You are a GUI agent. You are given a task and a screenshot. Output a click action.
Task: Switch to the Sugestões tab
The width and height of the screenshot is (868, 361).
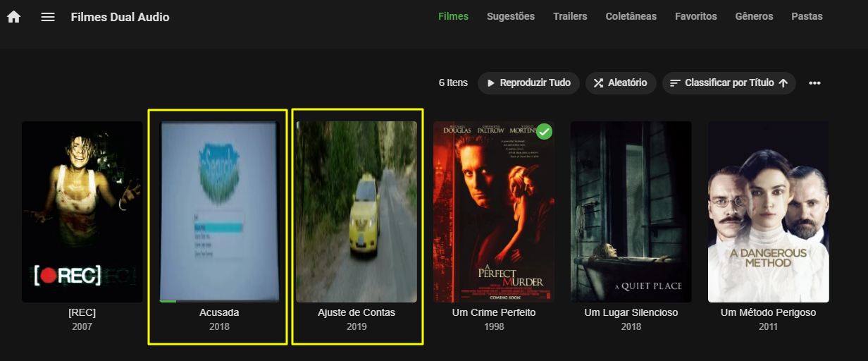511,16
